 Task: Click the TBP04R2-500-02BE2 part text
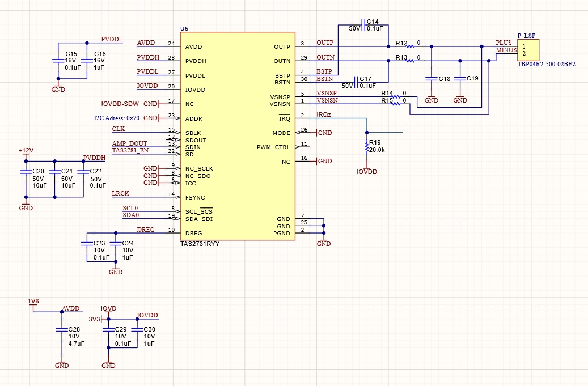tap(547, 64)
